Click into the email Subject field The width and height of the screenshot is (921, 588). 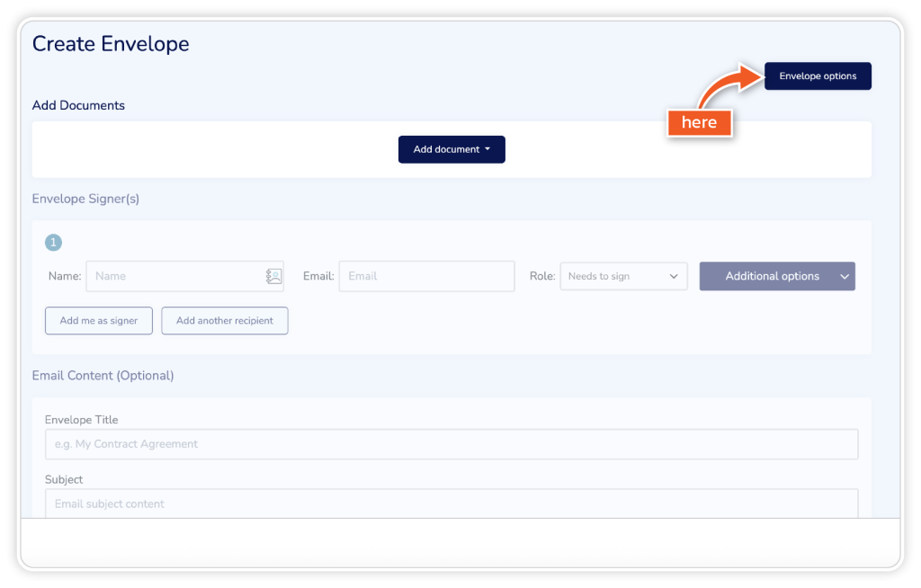[452, 503]
